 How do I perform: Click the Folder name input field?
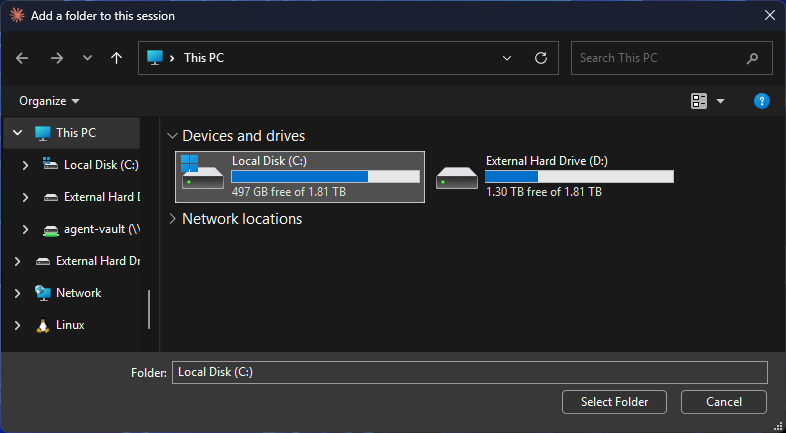click(x=470, y=372)
